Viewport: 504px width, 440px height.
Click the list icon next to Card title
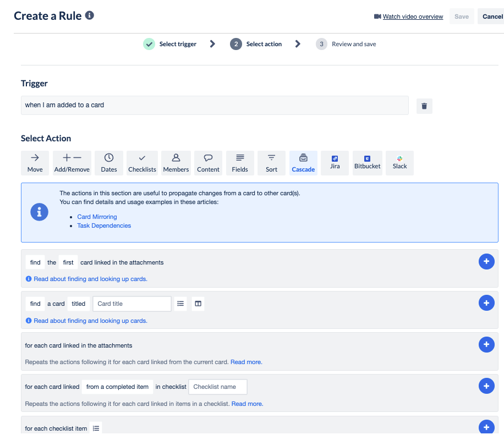pos(180,304)
